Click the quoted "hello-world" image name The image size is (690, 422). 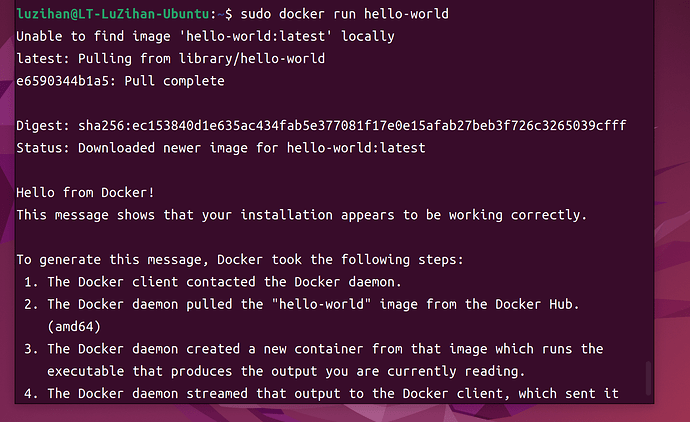[x=322, y=305]
